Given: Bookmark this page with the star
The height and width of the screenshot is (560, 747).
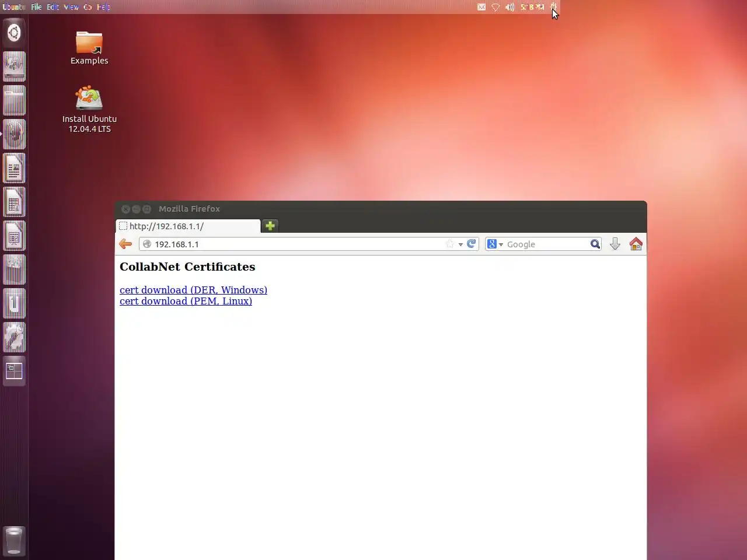Looking at the screenshot, I should [449, 244].
